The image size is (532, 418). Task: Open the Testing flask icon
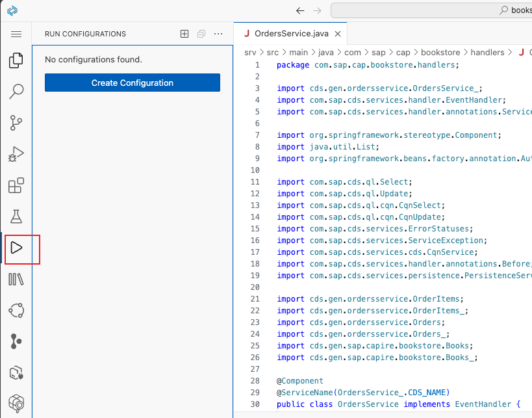click(x=16, y=217)
